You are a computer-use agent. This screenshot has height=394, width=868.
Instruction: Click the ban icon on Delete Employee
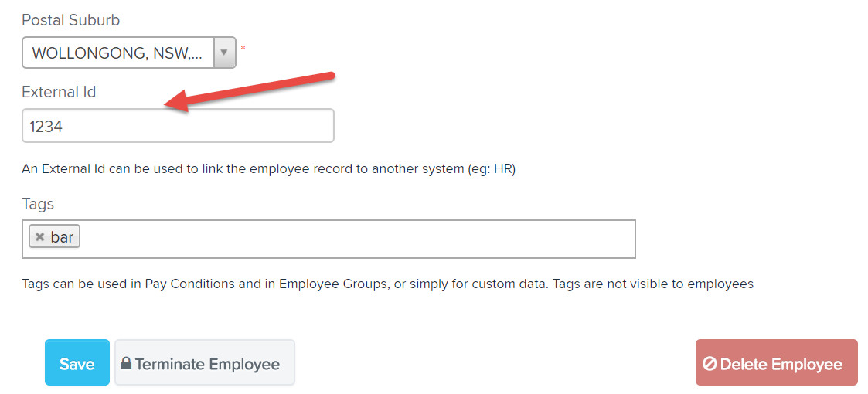tap(709, 364)
